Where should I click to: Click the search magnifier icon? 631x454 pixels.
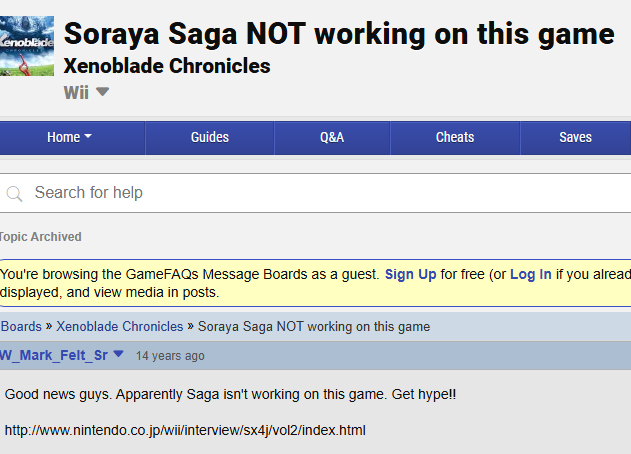pyautogui.click(x=14, y=193)
